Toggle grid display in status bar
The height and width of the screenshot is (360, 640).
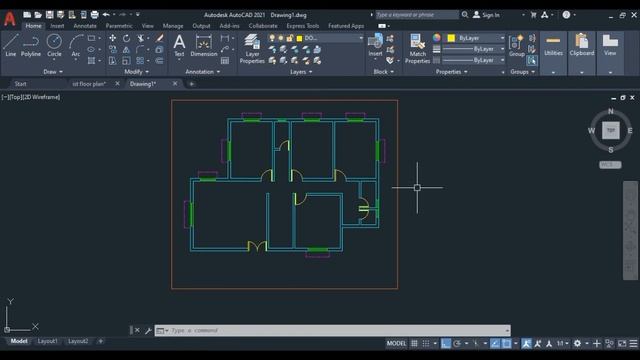(414, 344)
